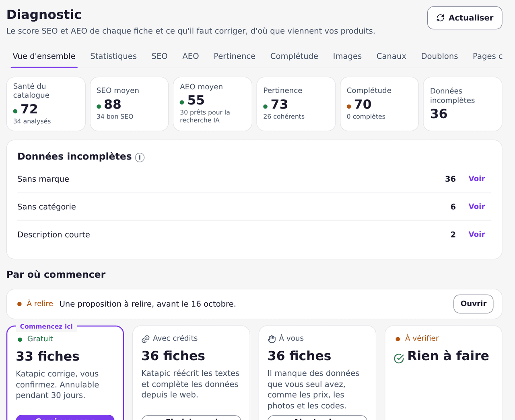Open the Doublons tab
The height and width of the screenshot is (420, 515).
point(439,56)
